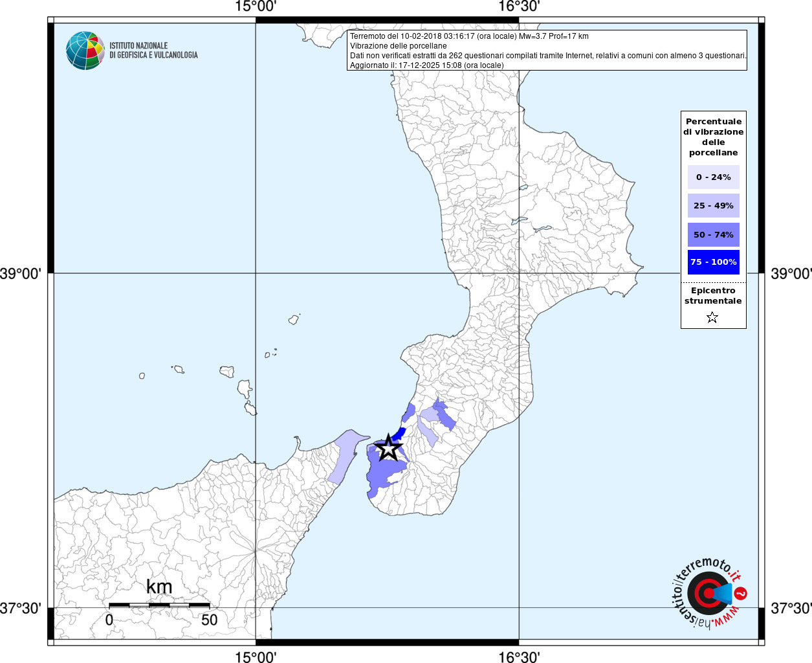Select the 75 - 100% legend swatch
This screenshot has height=663, width=812.
(713, 262)
